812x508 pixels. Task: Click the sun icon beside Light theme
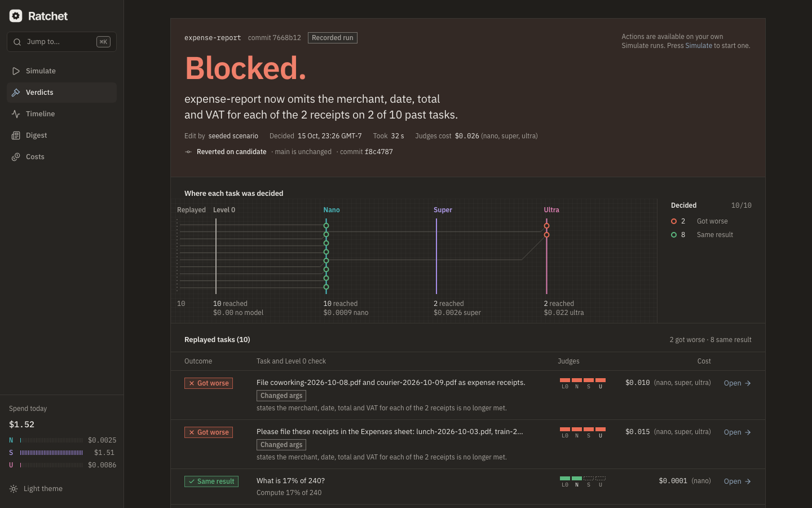14,489
